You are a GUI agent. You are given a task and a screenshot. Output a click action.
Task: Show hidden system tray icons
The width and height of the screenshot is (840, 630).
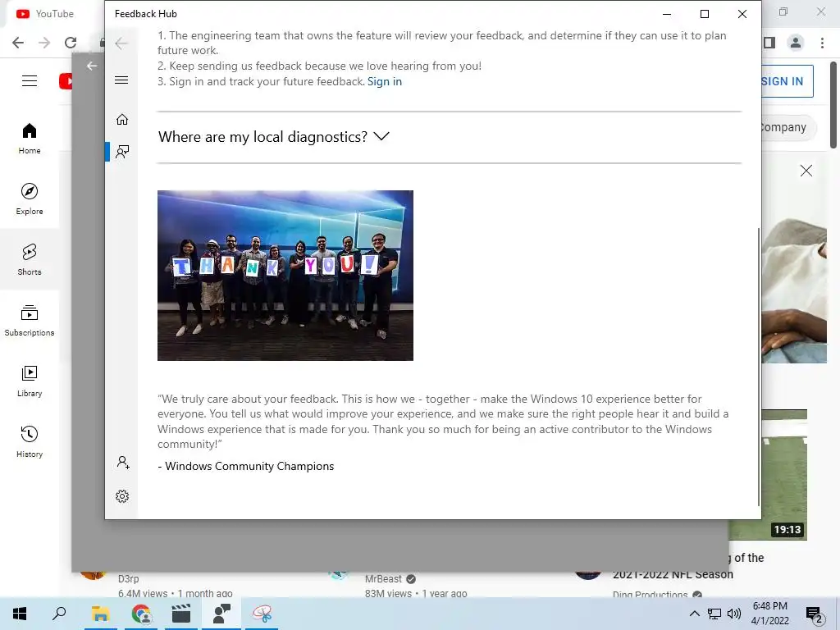(x=694, y=614)
